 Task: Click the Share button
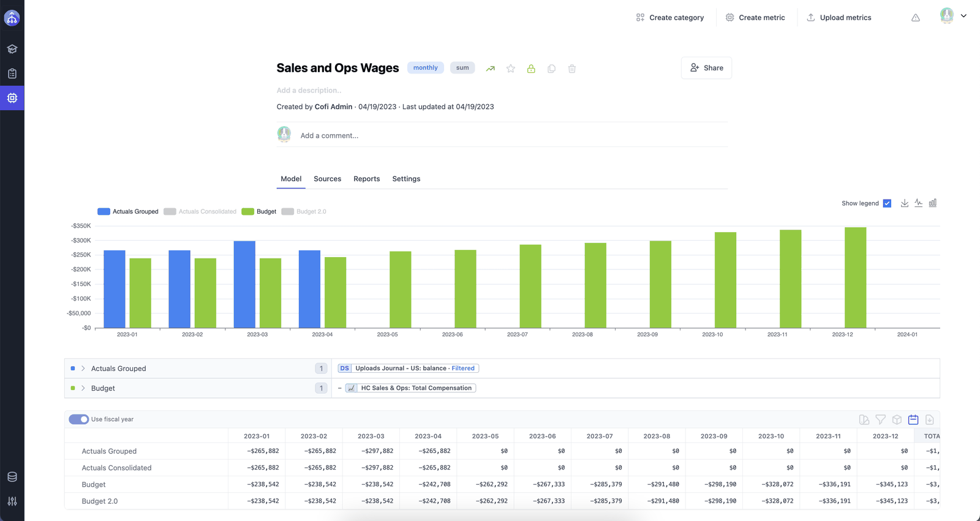[706, 68]
